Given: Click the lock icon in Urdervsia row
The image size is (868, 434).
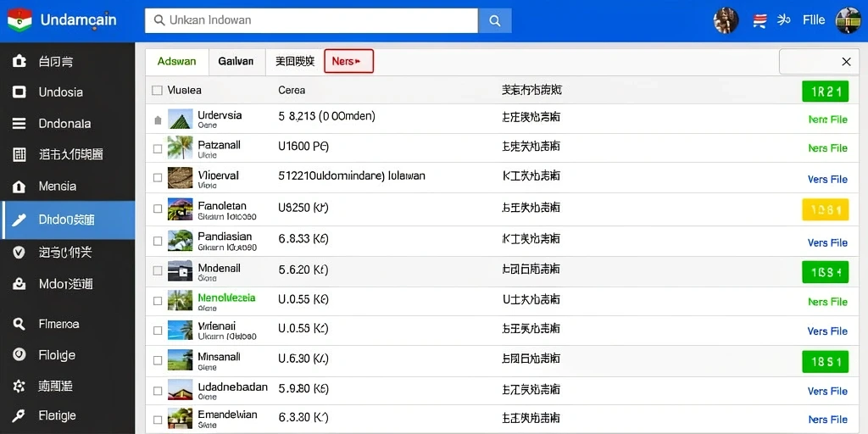Looking at the screenshot, I should pyautogui.click(x=158, y=120).
